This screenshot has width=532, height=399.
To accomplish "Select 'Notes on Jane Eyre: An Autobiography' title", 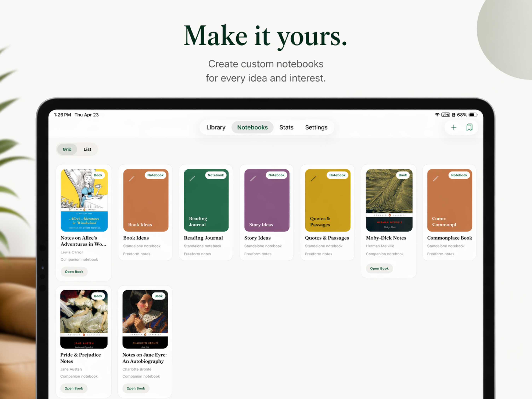I will (x=145, y=358).
